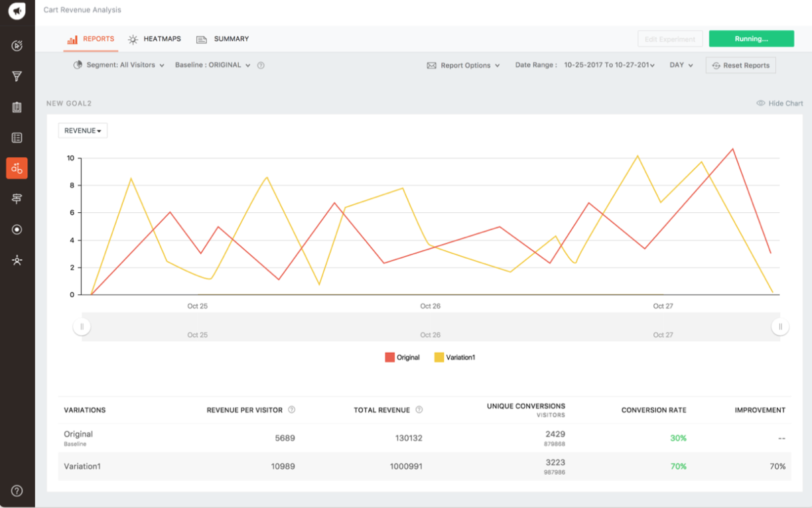Hide the chart using Hide Chart
812x508 pixels.
point(779,103)
